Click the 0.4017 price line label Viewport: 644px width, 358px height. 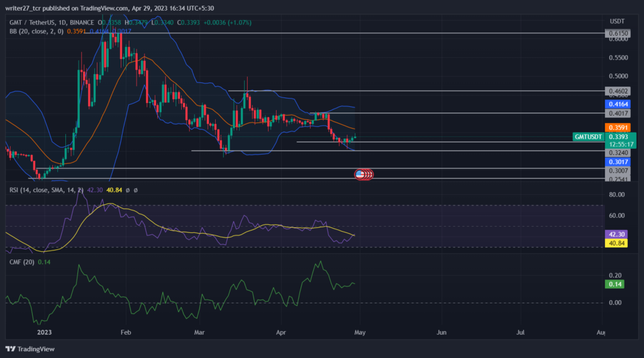point(618,114)
